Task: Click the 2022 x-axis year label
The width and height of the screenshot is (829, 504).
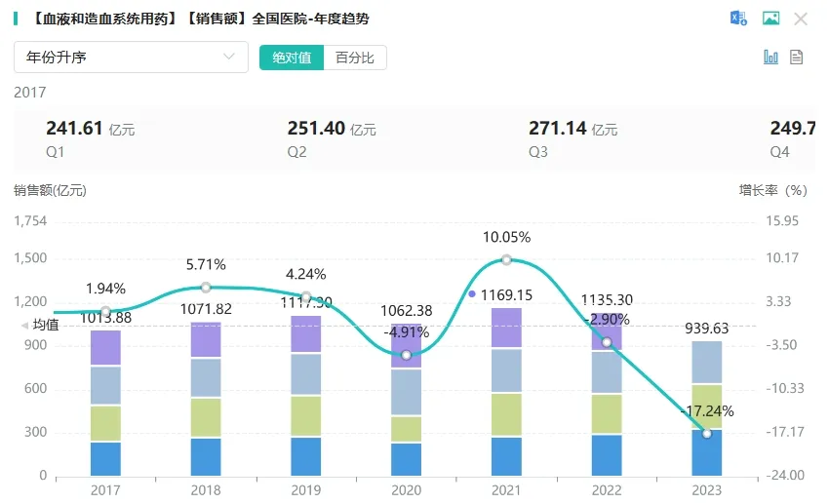Action: [x=607, y=490]
